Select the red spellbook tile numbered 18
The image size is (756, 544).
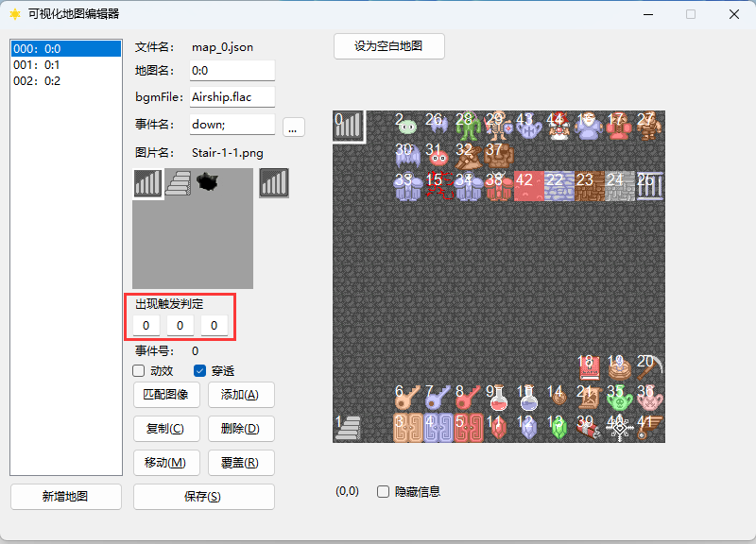pyautogui.click(x=589, y=367)
